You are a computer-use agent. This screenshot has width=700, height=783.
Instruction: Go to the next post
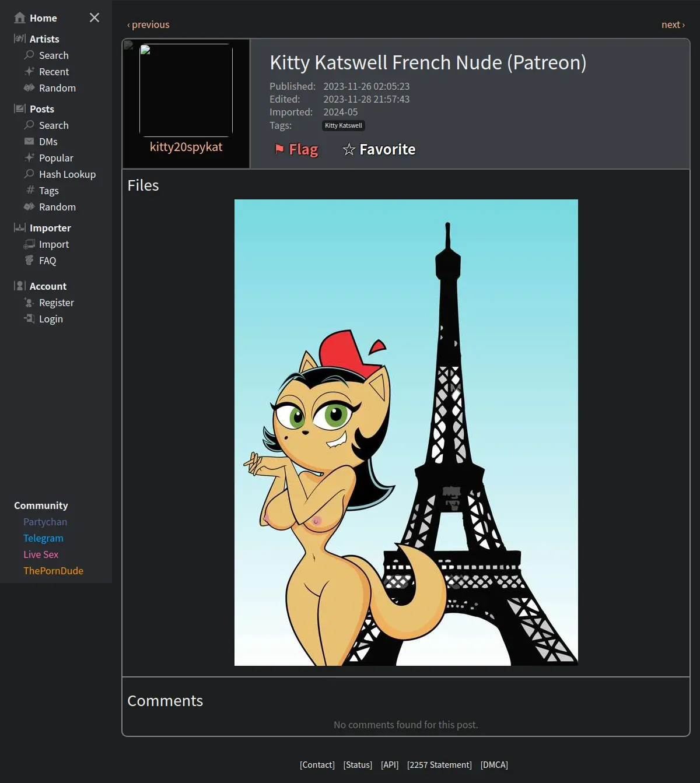click(673, 24)
